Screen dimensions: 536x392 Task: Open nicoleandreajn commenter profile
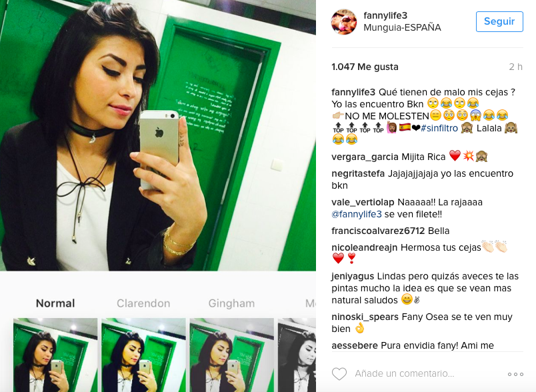pyautogui.click(x=365, y=247)
